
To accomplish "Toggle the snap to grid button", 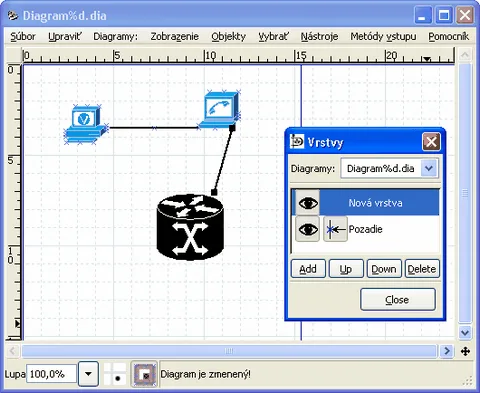I will (115, 374).
